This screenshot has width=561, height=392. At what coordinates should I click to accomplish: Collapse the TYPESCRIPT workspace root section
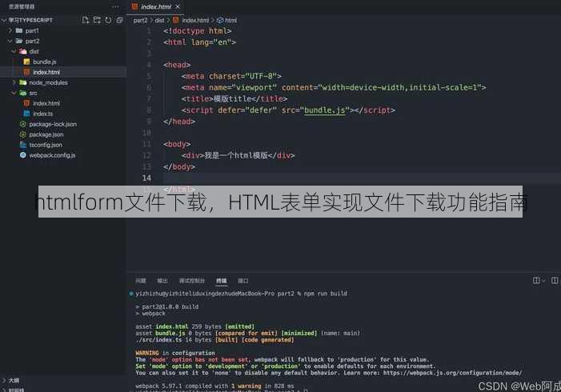[4, 20]
